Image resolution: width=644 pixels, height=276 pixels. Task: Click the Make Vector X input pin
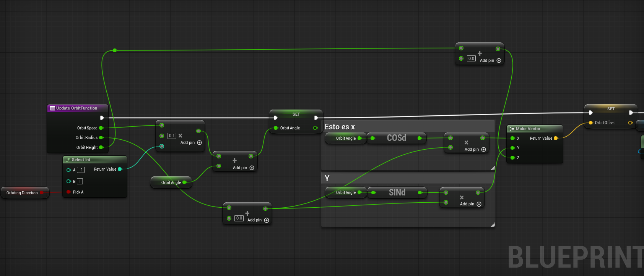pos(512,138)
